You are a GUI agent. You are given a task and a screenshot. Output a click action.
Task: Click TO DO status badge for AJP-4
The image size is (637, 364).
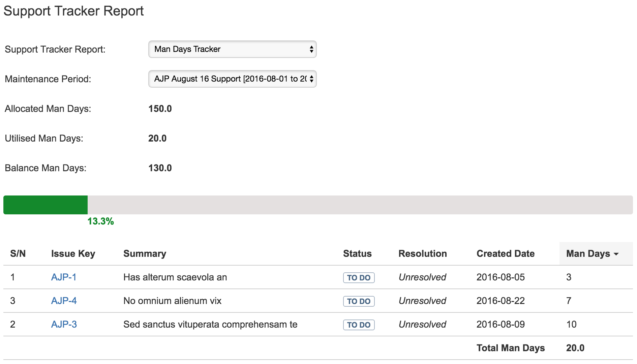pos(359,301)
